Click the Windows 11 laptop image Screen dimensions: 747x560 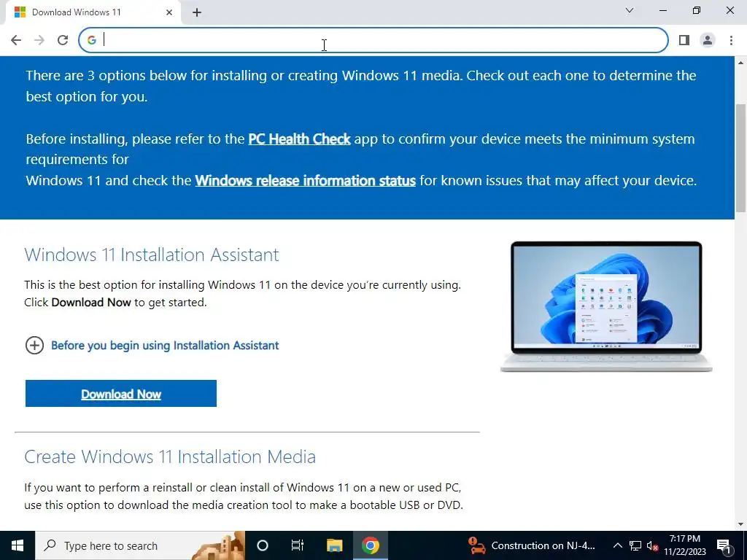[x=606, y=307]
